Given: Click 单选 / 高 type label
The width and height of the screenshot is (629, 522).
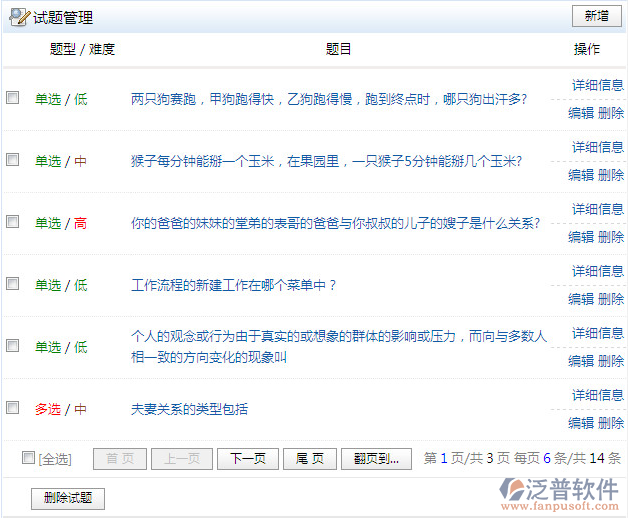Looking at the screenshot, I should click(61, 223).
